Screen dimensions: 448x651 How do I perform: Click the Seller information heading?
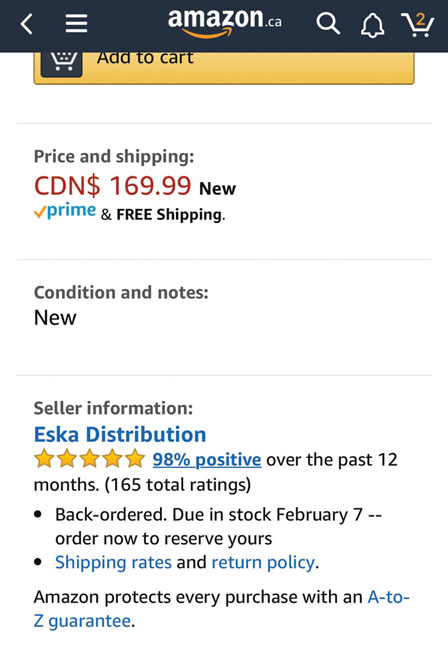click(x=113, y=408)
